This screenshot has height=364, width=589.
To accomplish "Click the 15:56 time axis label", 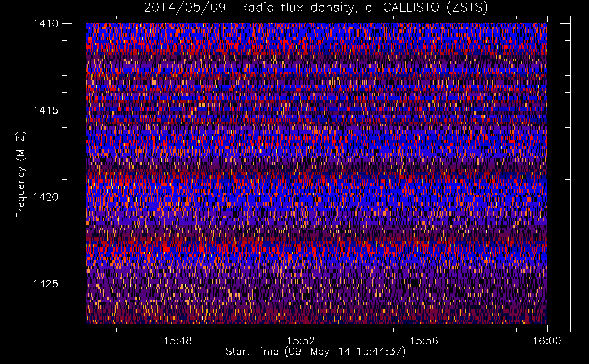I will coord(424,341).
